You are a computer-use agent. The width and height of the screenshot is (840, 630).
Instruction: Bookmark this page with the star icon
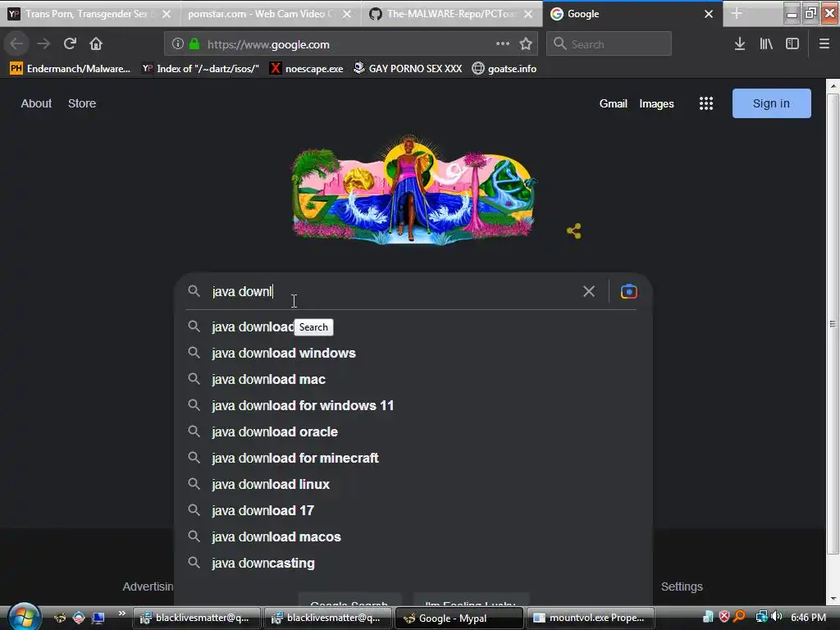pyautogui.click(x=526, y=44)
